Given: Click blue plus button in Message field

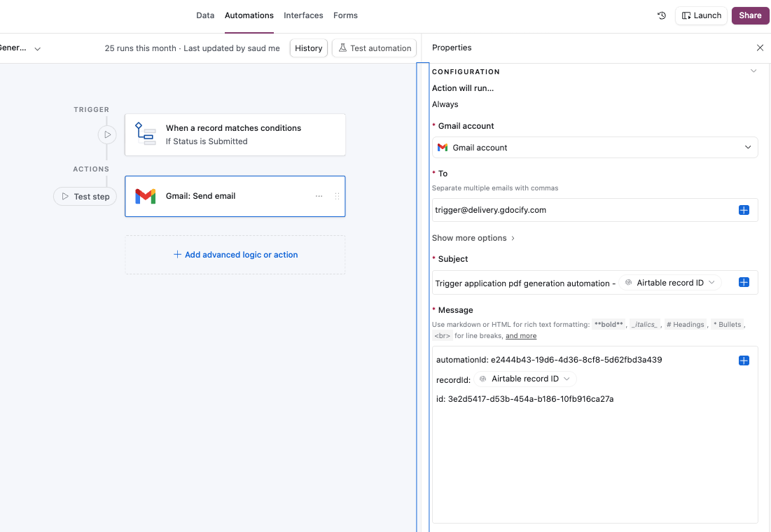Looking at the screenshot, I should point(744,360).
